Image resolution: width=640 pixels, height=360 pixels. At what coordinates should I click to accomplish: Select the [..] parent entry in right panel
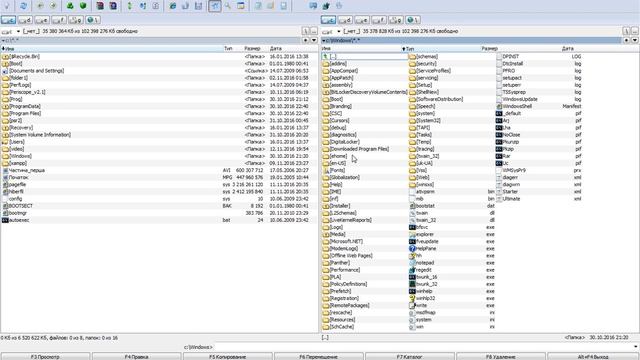tap(364, 56)
